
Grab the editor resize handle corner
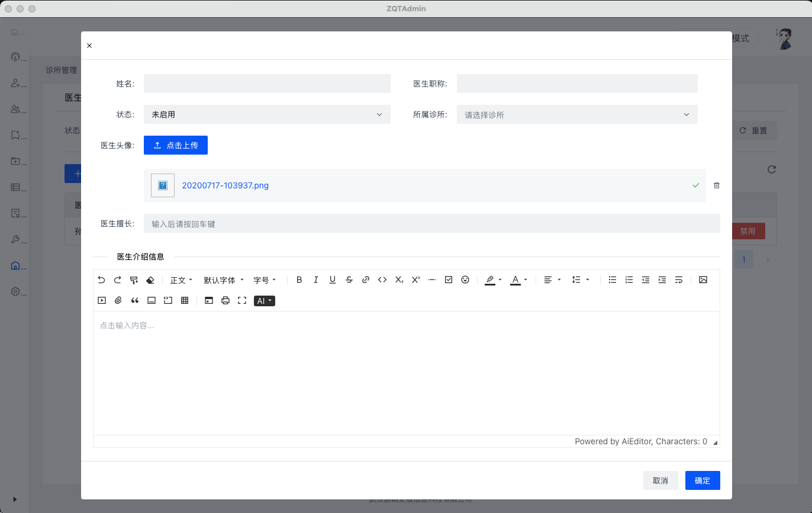(715, 443)
